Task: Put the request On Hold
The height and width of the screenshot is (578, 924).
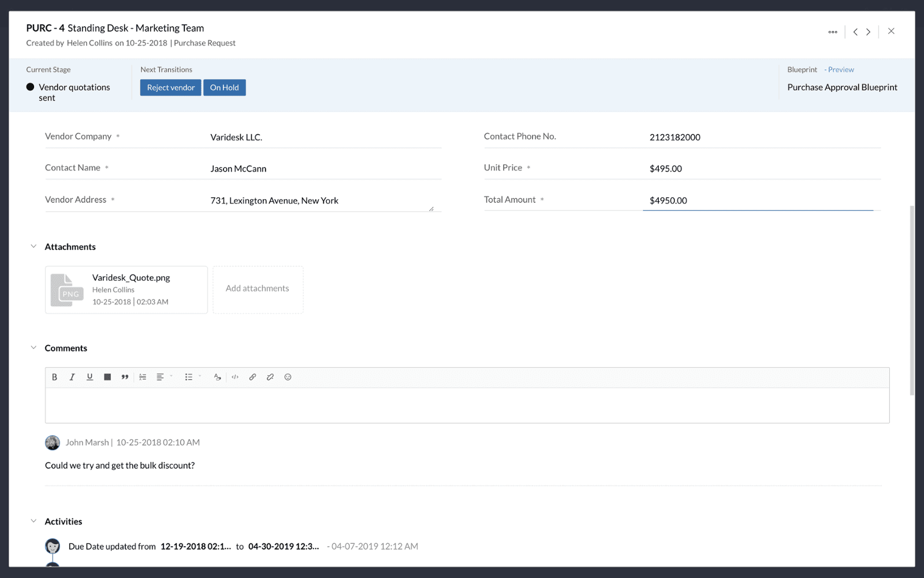Action: click(224, 87)
